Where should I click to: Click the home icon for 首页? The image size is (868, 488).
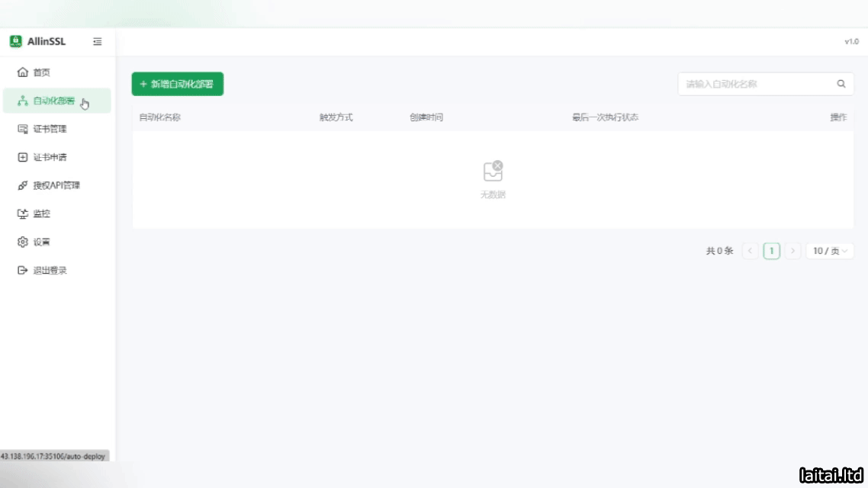(x=22, y=72)
